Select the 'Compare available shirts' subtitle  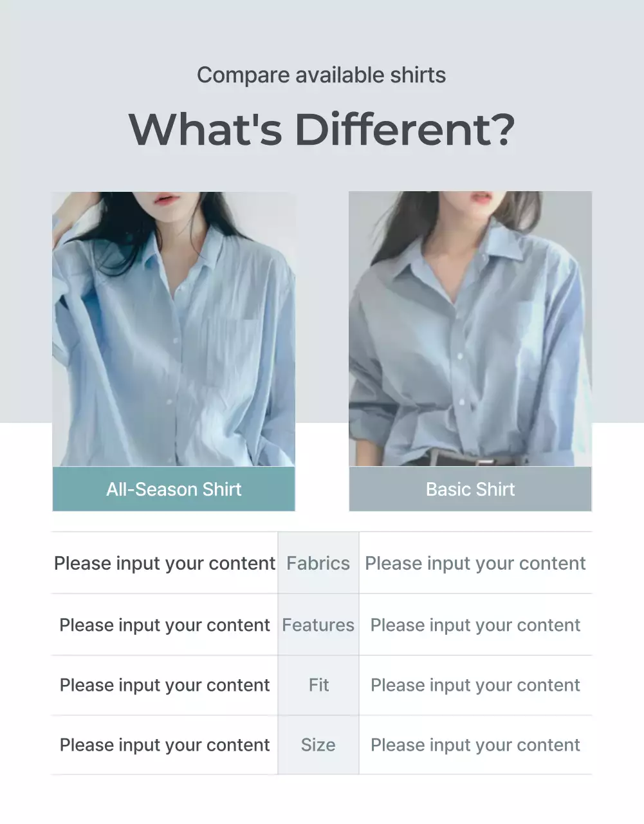[x=322, y=75]
